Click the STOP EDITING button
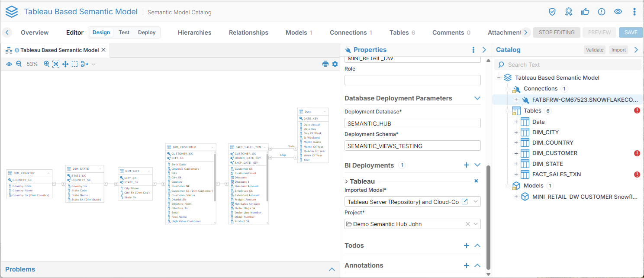644x278 pixels. coord(557,32)
